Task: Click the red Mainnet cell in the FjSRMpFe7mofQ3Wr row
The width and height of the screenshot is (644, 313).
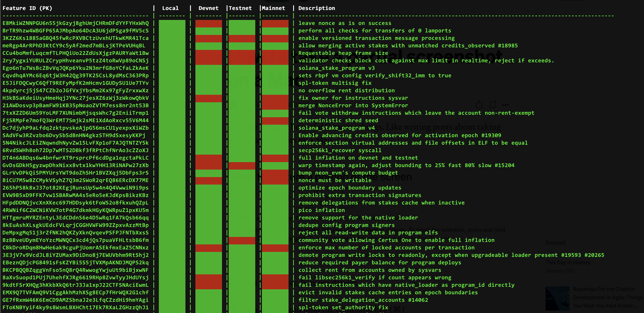Action: (x=275, y=121)
